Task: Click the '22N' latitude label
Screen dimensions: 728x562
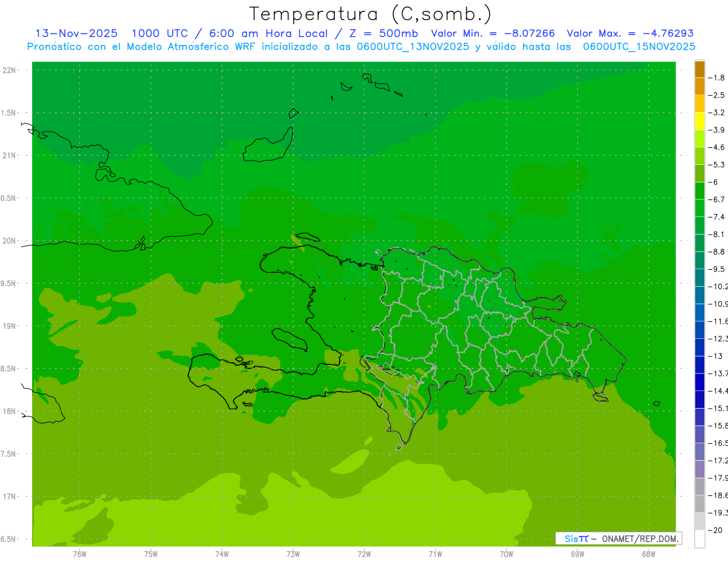Action: [x=9, y=70]
